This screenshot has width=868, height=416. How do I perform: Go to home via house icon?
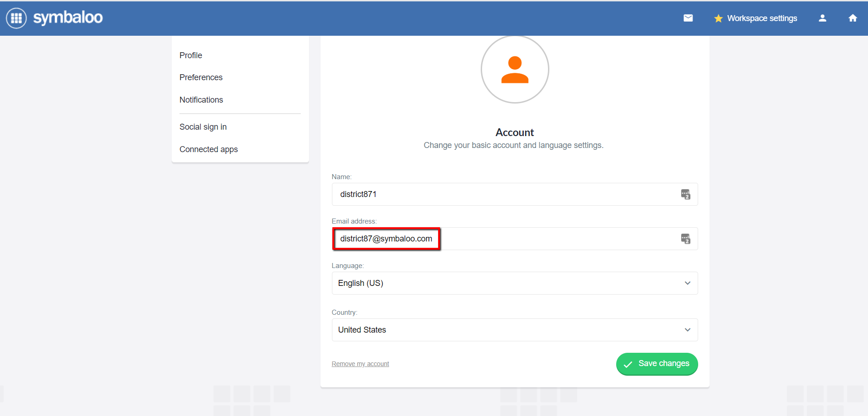(852, 18)
